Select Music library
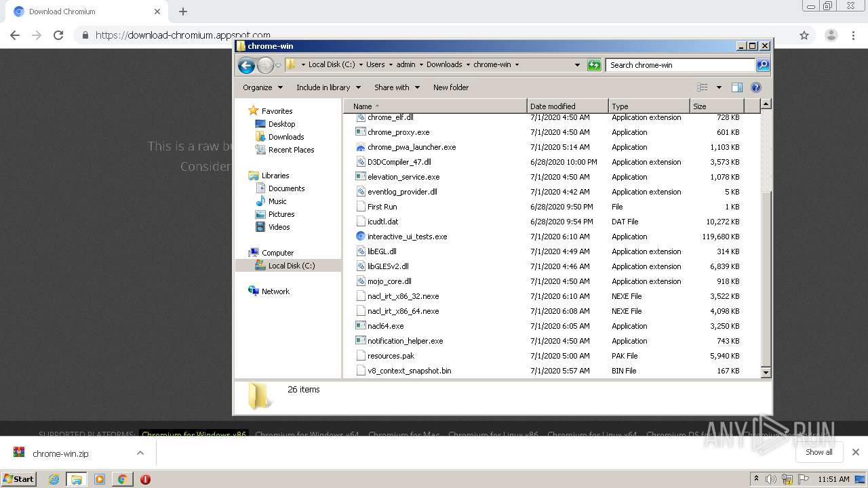868x488 pixels. coord(277,201)
